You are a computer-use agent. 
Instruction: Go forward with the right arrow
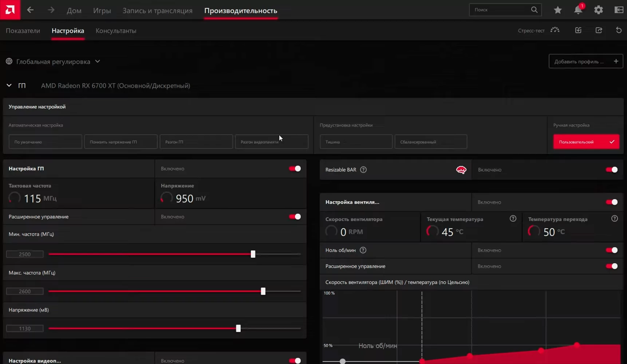coord(51,10)
